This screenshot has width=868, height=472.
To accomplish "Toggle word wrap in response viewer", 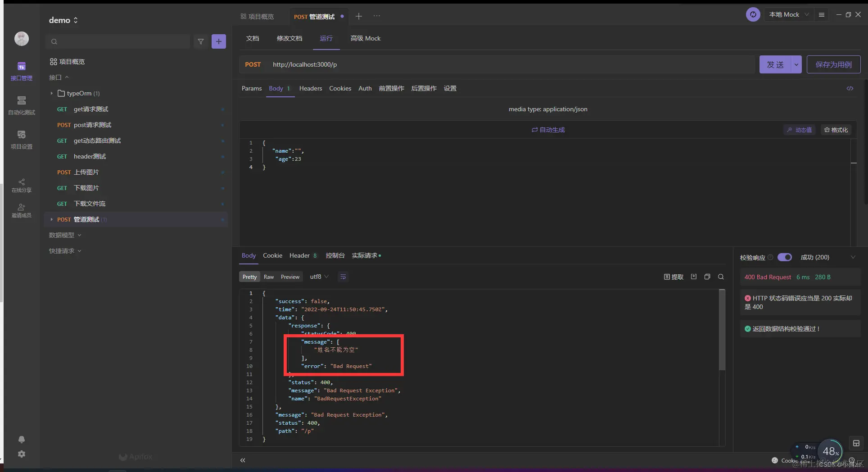I will point(343,277).
